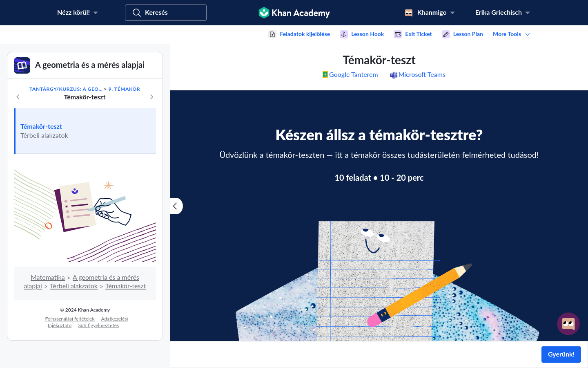Open the Khanmigo menu in header

(430, 13)
